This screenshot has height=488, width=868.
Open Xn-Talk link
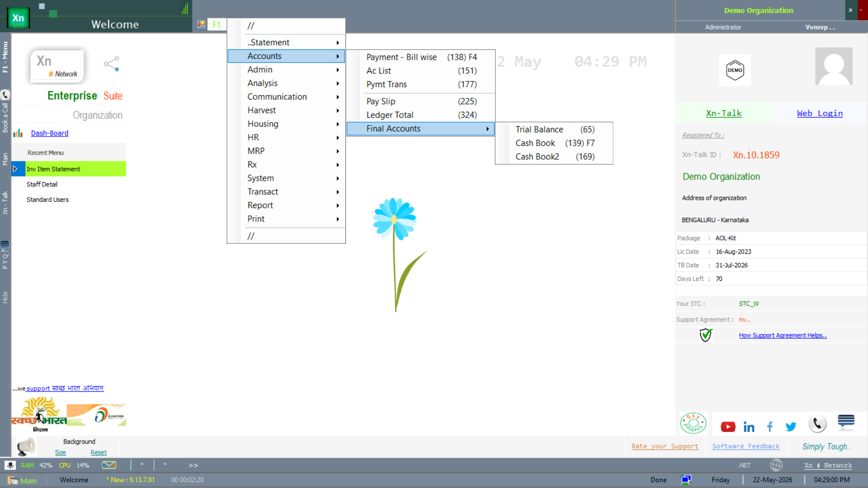724,113
